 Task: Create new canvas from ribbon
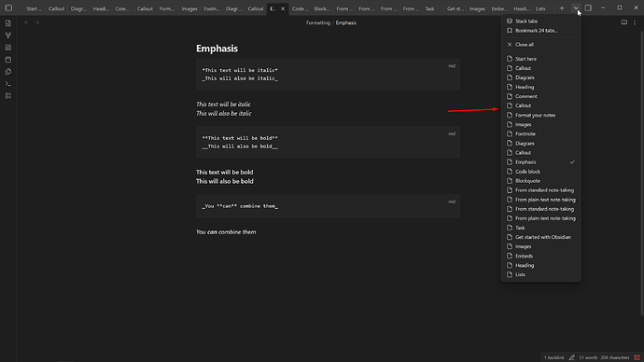coord(8,48)
